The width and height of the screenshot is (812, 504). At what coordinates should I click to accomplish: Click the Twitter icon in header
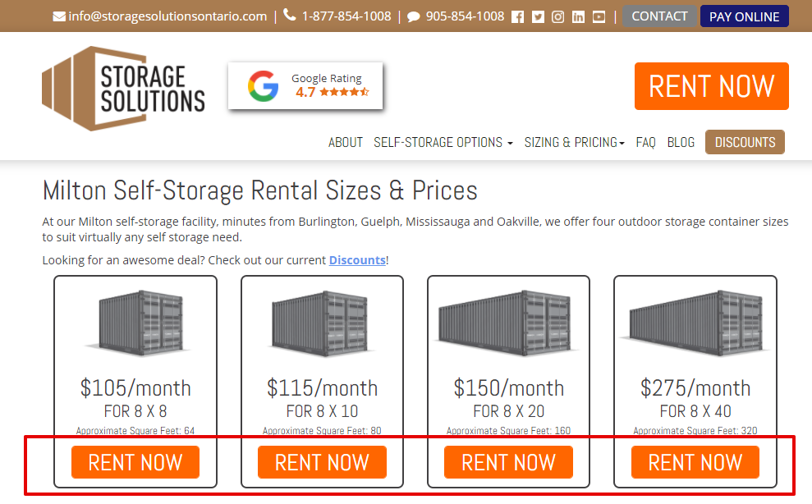click(x=538, y=15)
